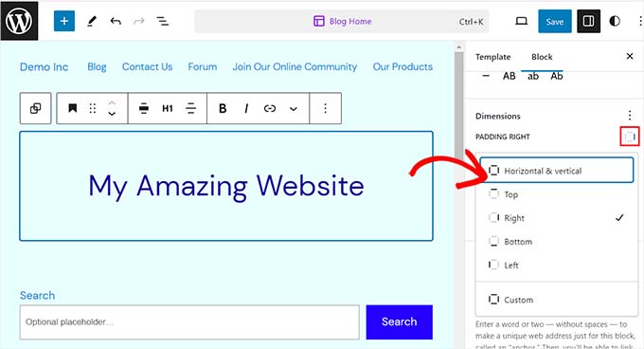The width and height of the screenshot is (644, 349).
Task: Select the Tools pencil icon
Action: (92, 21)
